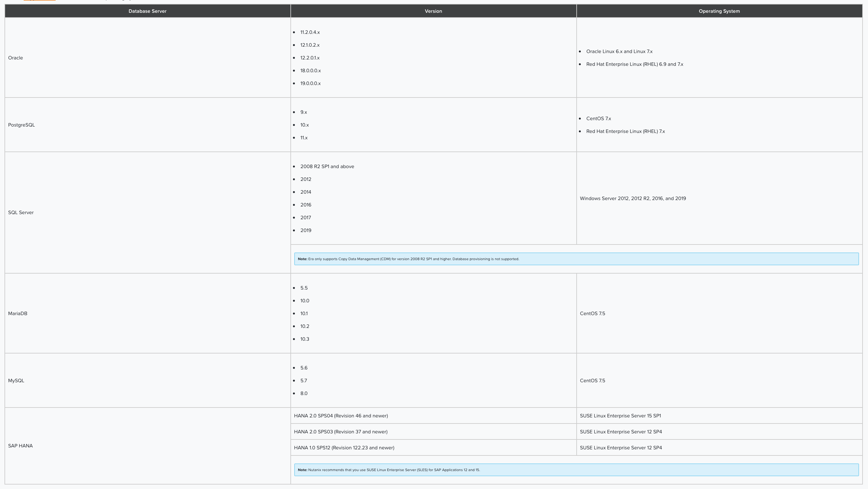Select Oracle Linux 6.x and Linux 7.x entry
This screenshot has width=868, height=489.
tap(619, 51)
